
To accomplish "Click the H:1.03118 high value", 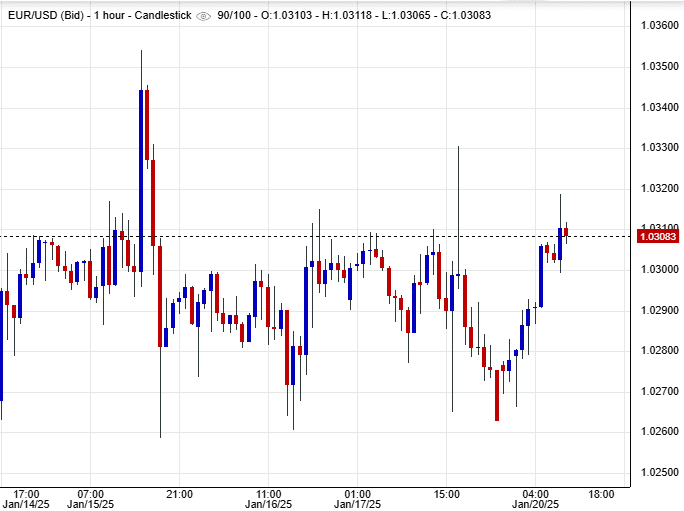I will 347,15.
